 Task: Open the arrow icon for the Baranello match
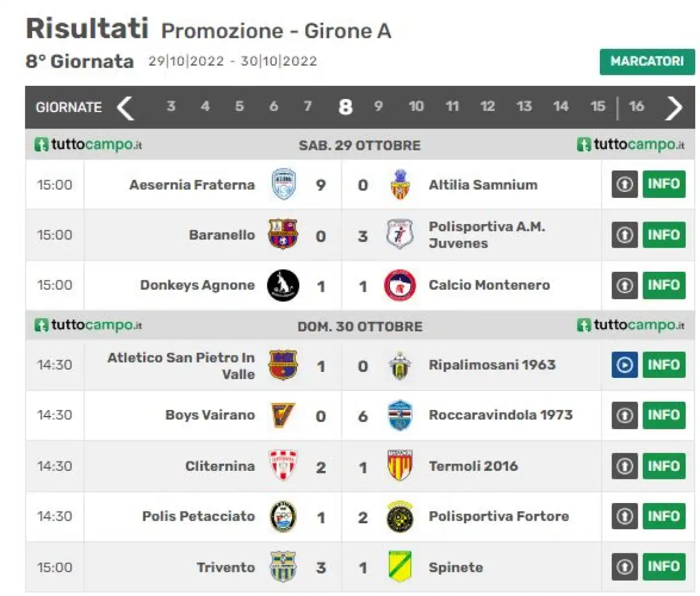625,235
